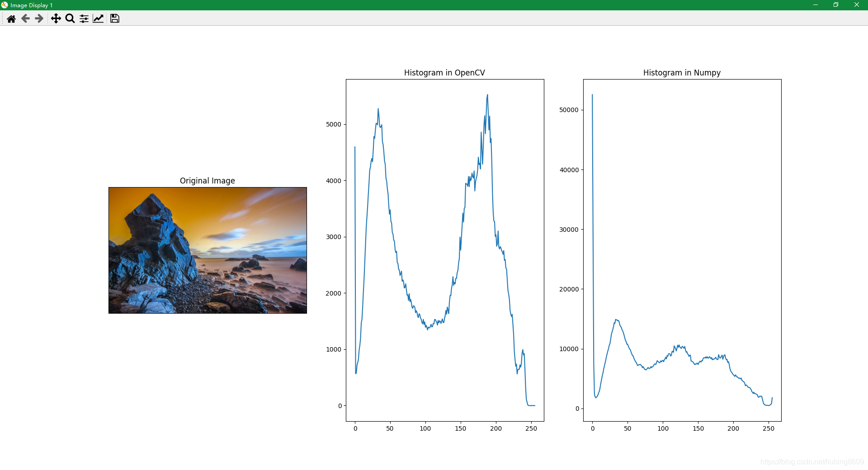Viewport: 868px width, 470px height.
Task: Open the configure subplots adjustment panel
Action: (x=83, y=19)
